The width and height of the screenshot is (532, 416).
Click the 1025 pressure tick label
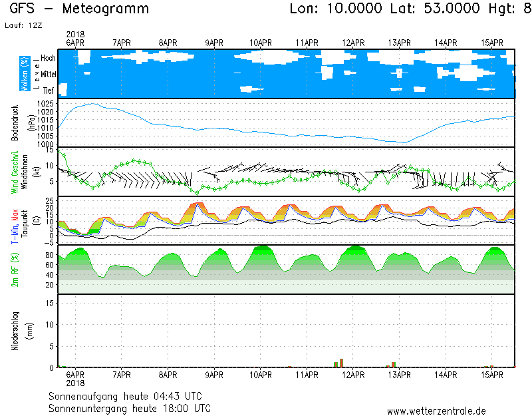(x=46, y=104)
